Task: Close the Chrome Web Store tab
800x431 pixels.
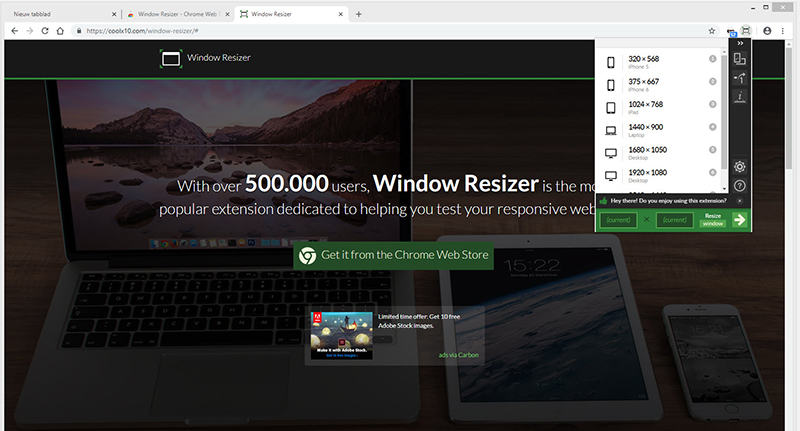Action: coord(227,14)
